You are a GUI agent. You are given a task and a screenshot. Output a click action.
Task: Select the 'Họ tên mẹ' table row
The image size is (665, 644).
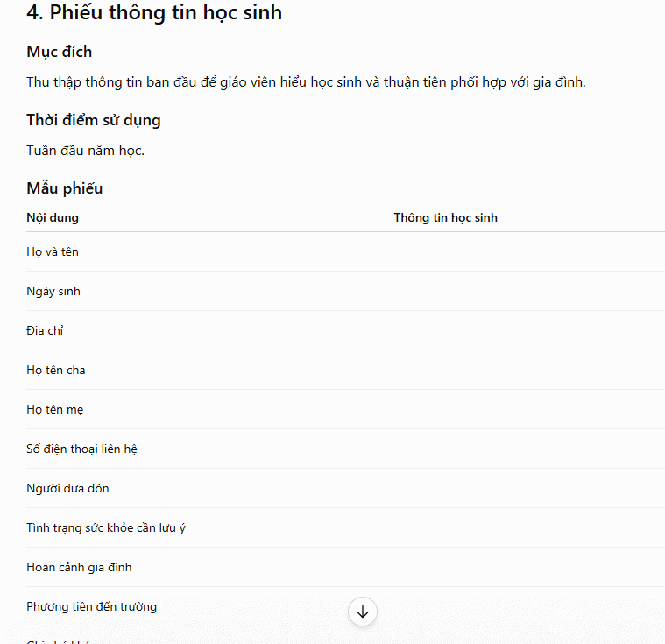point(346,410)
